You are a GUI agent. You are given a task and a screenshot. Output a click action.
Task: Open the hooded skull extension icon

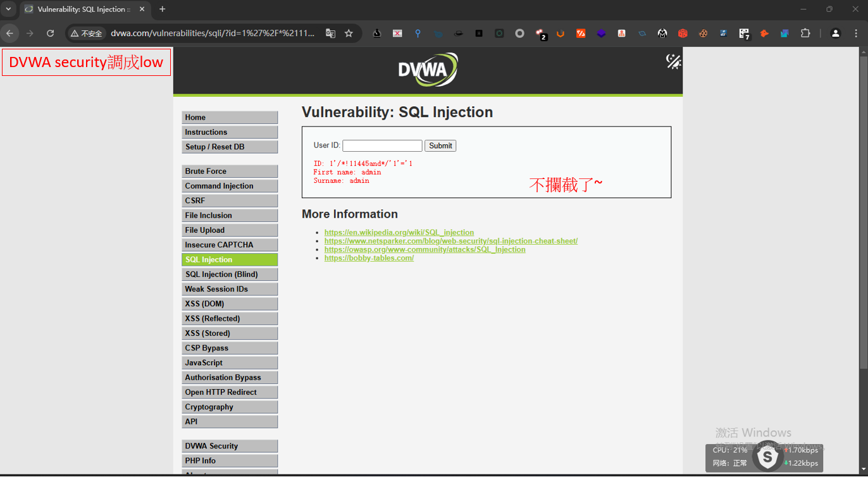coord(662,34)
